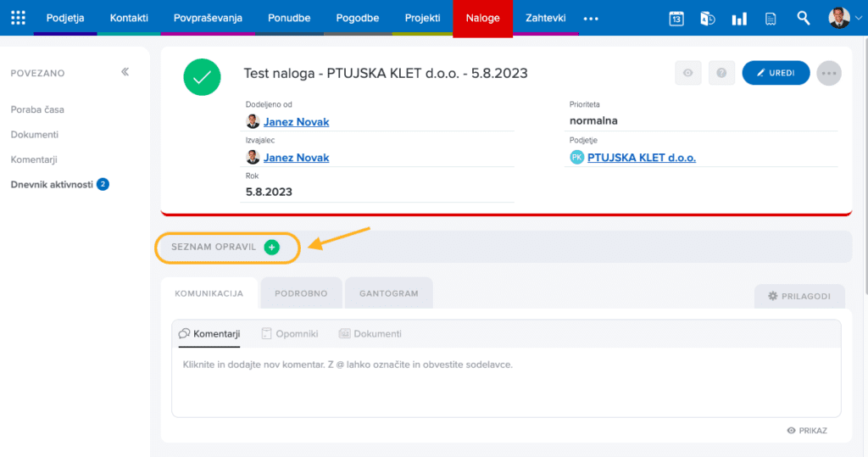The height and width of the screenshot is (457, 868).
Task: Toggle the eye watch button
Action: [687, 73]
